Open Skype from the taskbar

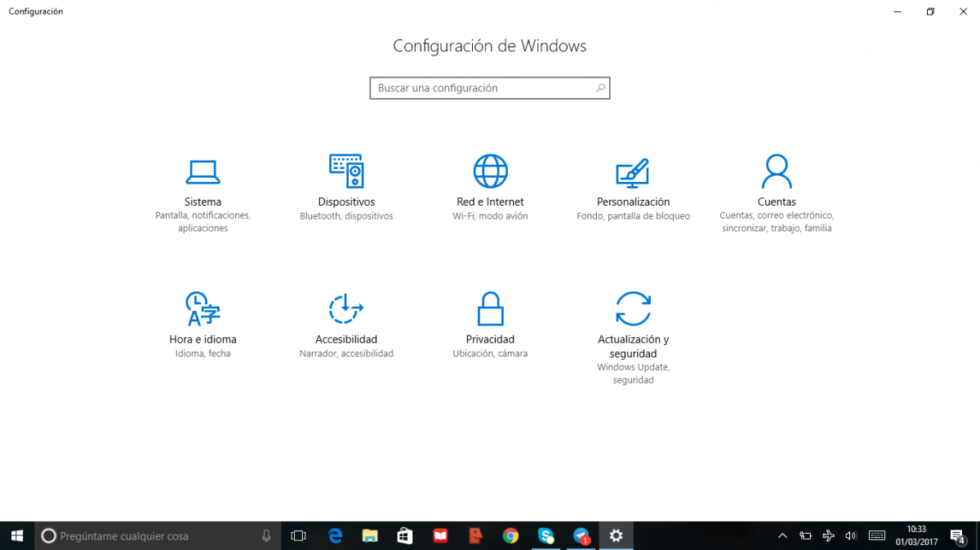tap(546, 536)
